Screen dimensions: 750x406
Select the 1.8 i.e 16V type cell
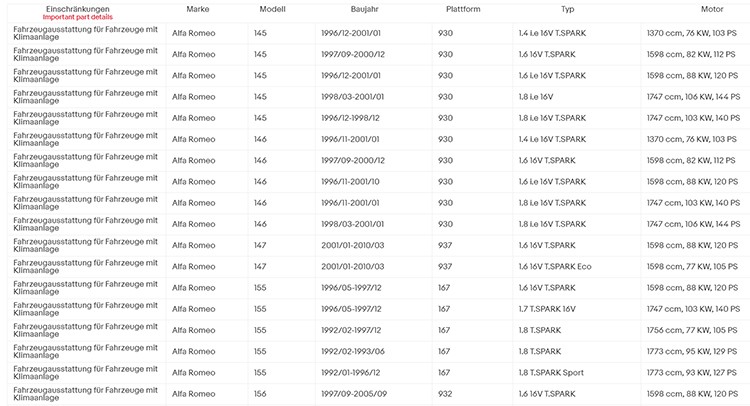coord(536,97)
